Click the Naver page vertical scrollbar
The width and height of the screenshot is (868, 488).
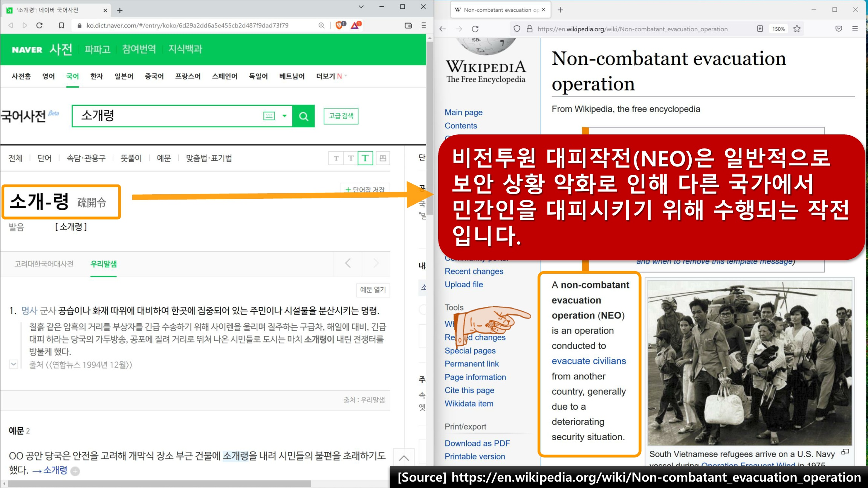click(430, 128)
